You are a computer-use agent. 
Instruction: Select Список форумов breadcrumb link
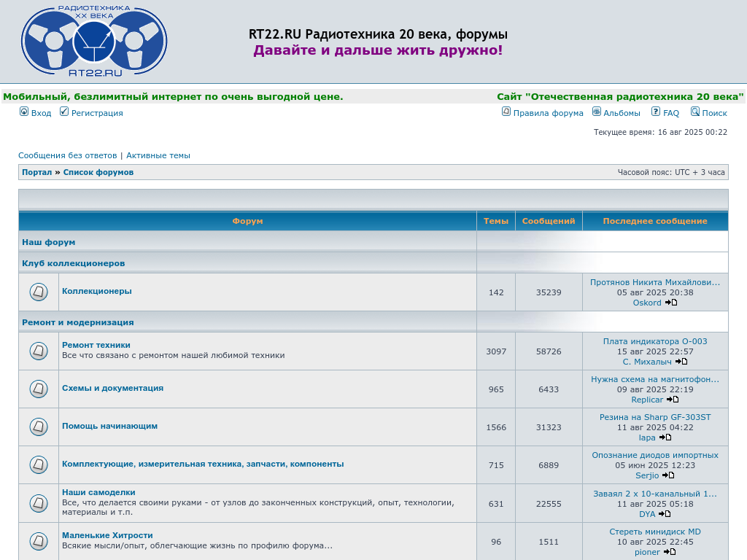98,172
